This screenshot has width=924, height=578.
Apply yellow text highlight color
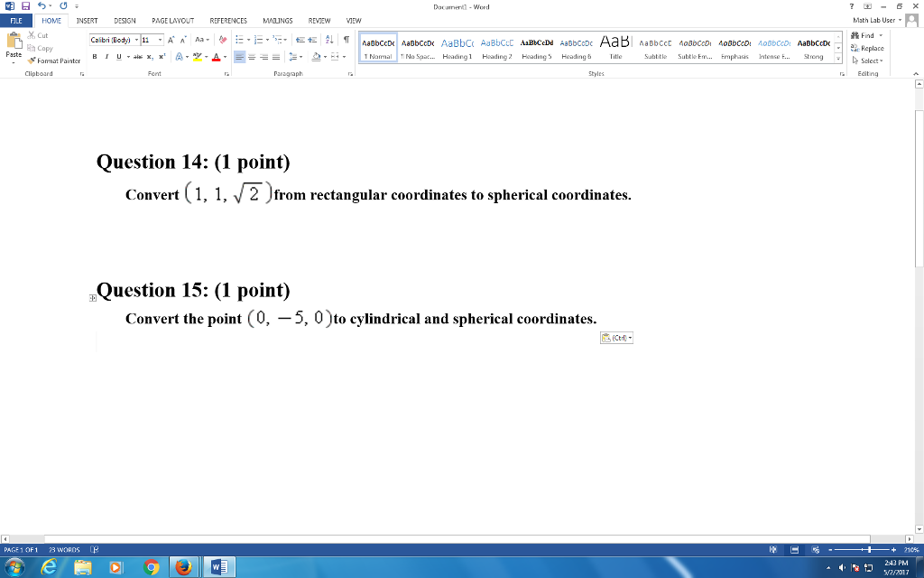198,57
